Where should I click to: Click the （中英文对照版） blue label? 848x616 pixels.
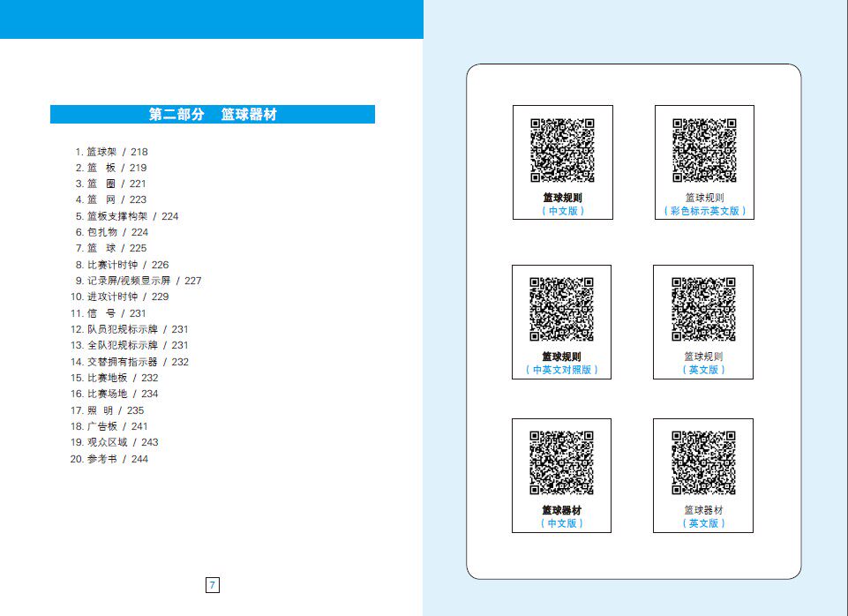[x=562, y=370]
